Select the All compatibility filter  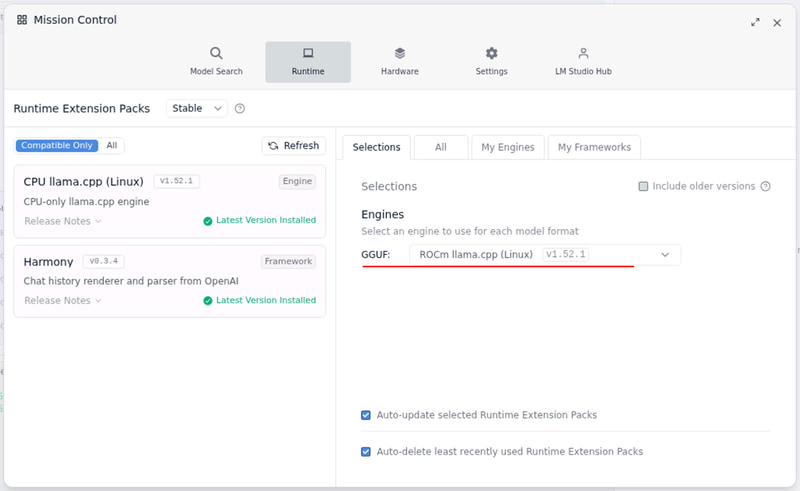coord(112,146)
